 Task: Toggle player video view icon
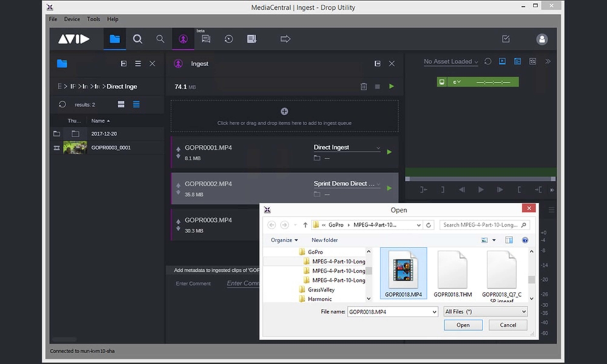502,61
